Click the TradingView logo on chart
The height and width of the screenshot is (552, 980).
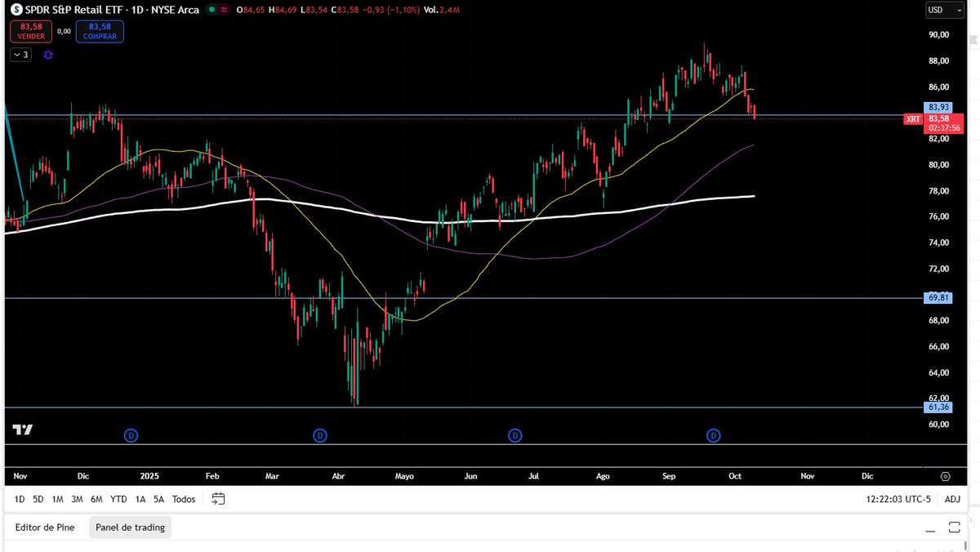click(22, 430)
